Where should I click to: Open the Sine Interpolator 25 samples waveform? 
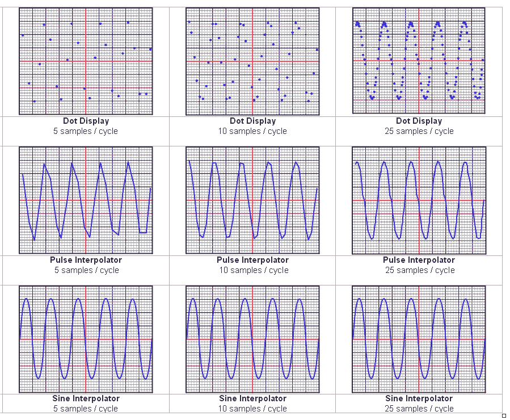[419, 339]
